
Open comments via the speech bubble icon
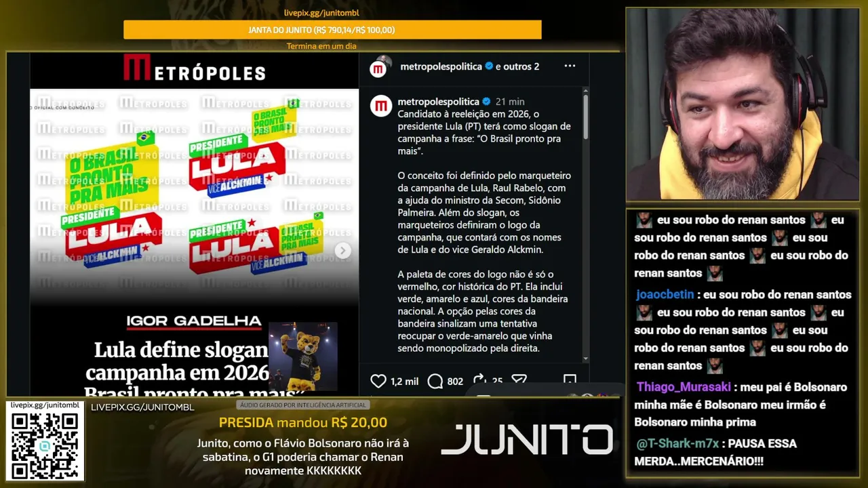pyautogui.click(x=435, y=381)
